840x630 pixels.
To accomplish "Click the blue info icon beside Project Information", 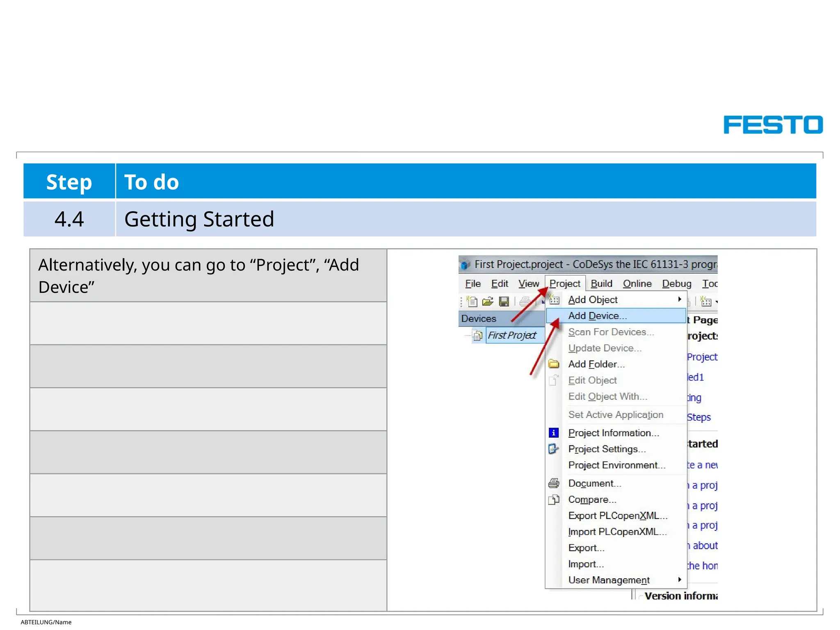I will tap(554, 433).
